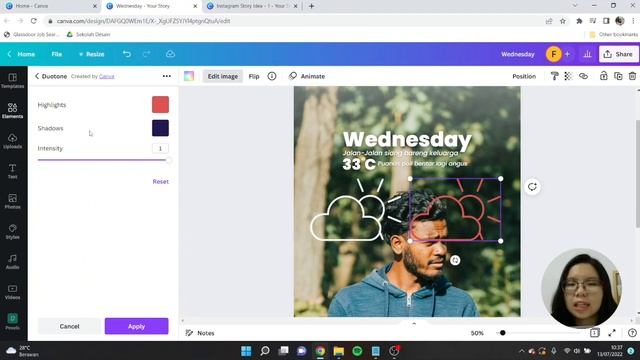Open the Videos sidebar panel

12,292
